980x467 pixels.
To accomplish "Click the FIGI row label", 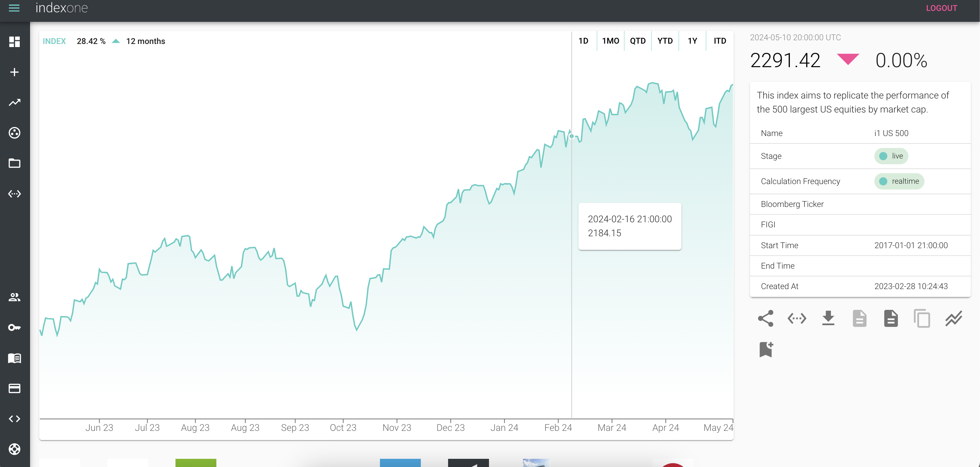I will click(x=768, y=225).
